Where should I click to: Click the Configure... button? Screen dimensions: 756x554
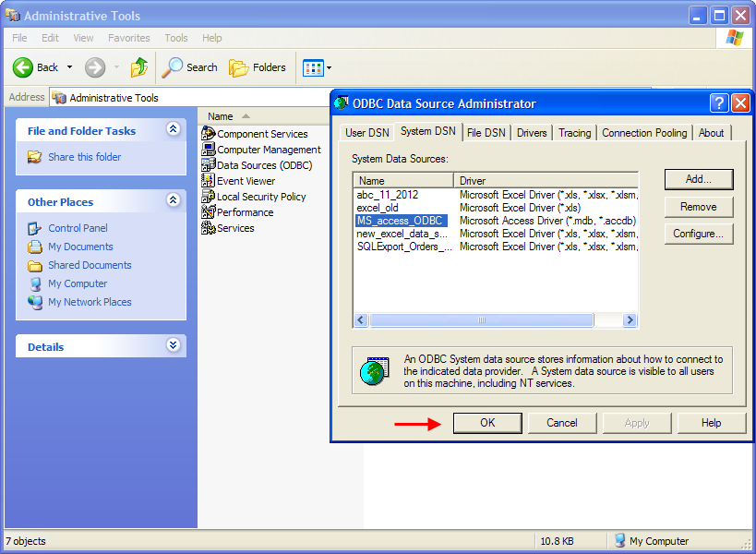[x=699, y=234]
